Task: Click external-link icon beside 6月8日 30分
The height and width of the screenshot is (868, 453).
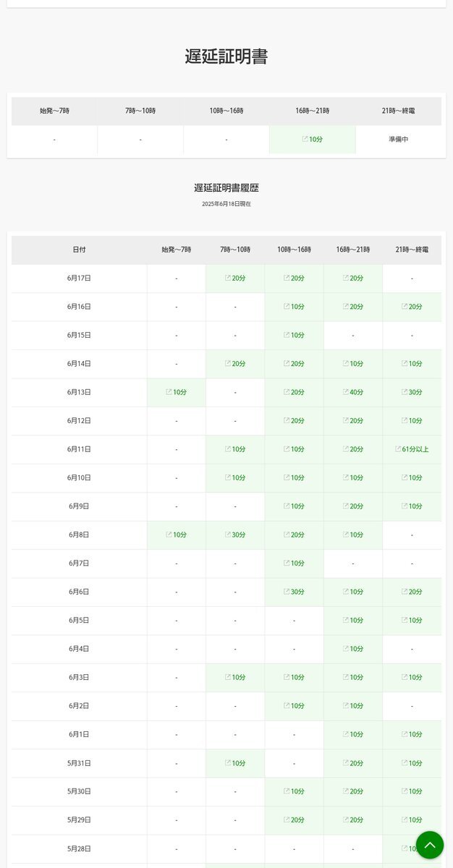Action: 227,535
